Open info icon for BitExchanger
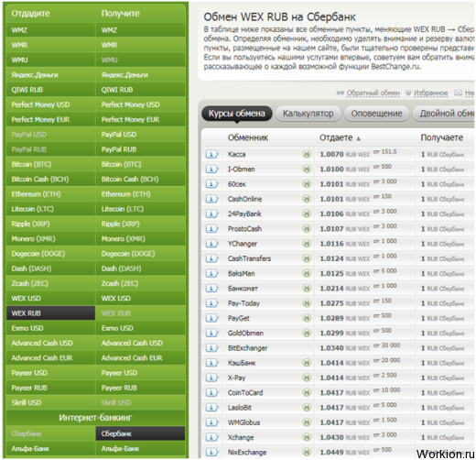 (211, 348)
